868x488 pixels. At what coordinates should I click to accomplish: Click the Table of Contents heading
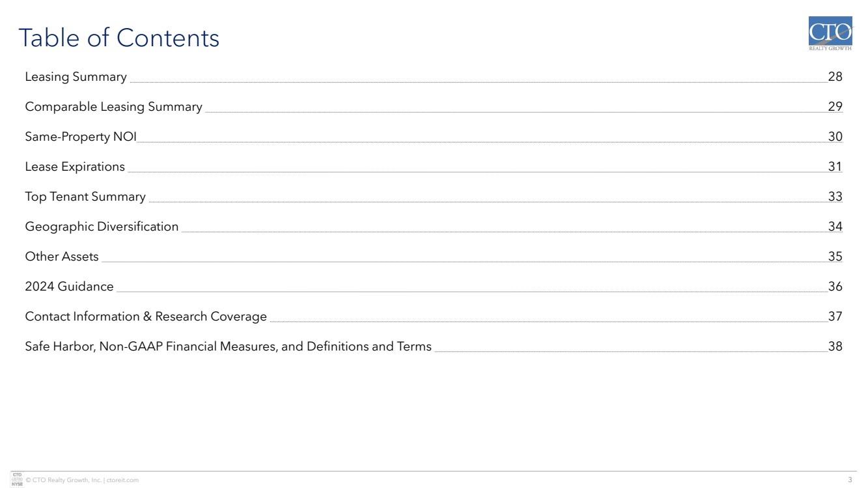click(119, 38)
